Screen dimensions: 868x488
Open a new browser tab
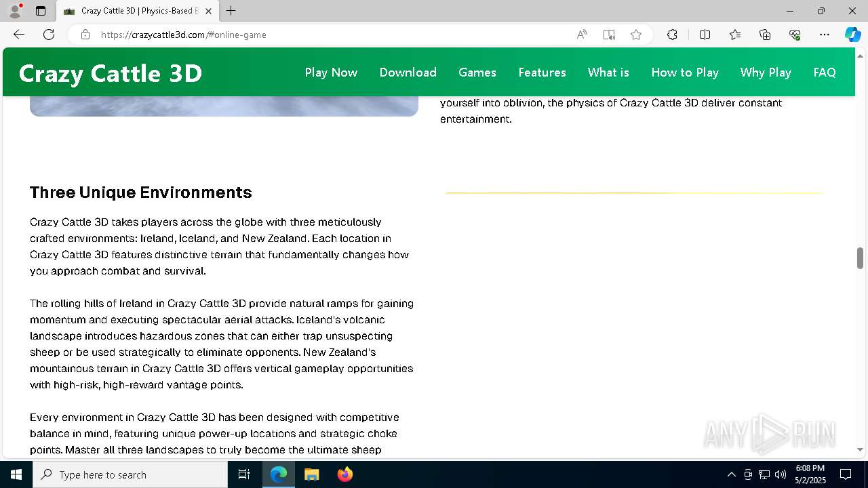tap(231, 11)
